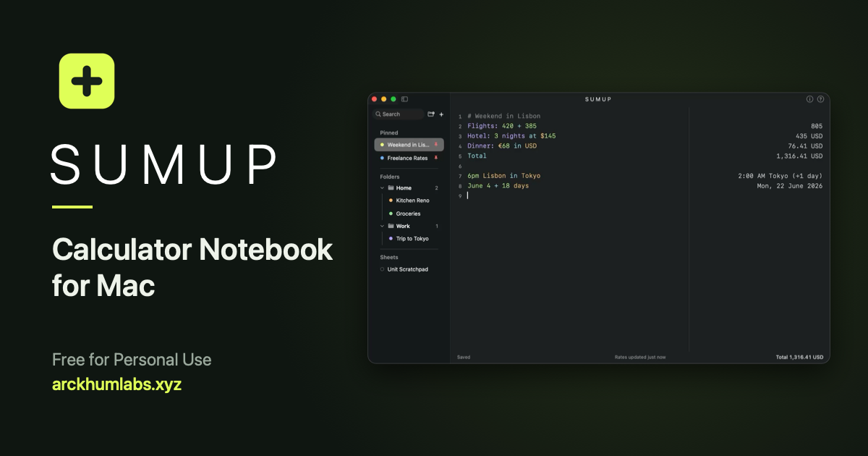The image size is (868, 456).
Task: Click the pin icon on Freelance Rates
Action: (x=435, y=158)
